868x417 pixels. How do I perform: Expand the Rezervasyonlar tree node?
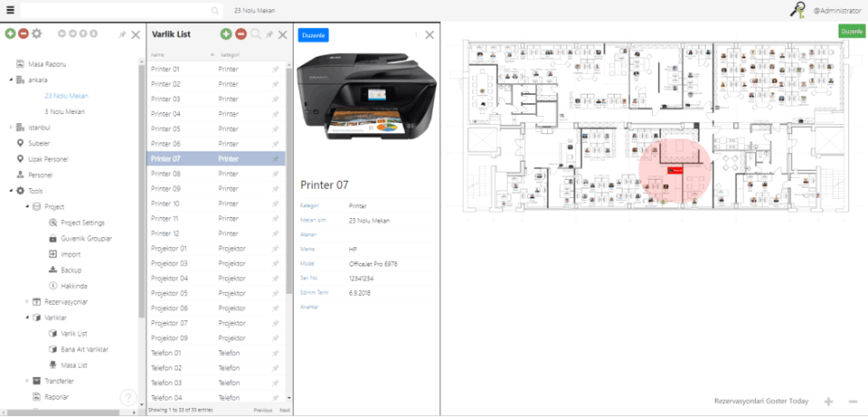(x=26, y=302)
